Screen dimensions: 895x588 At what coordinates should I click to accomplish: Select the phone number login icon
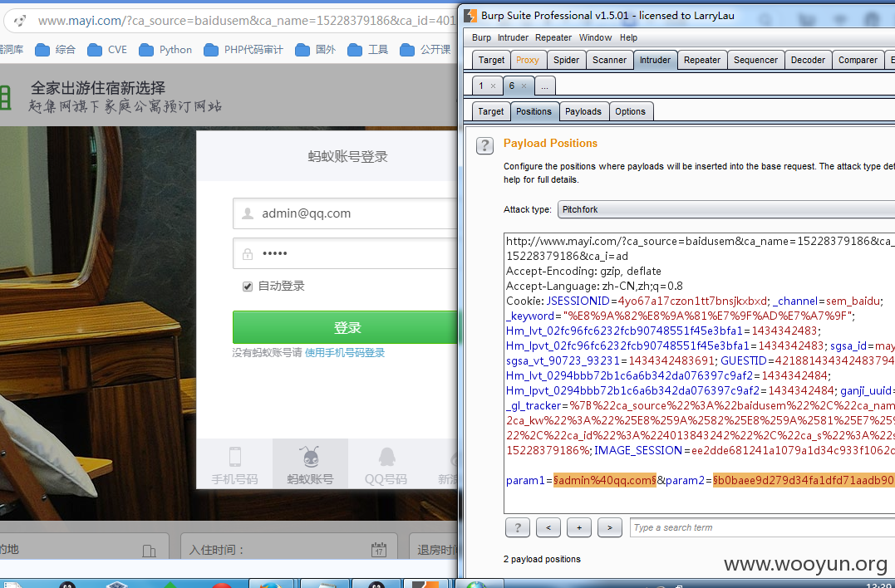pos(234,457)
